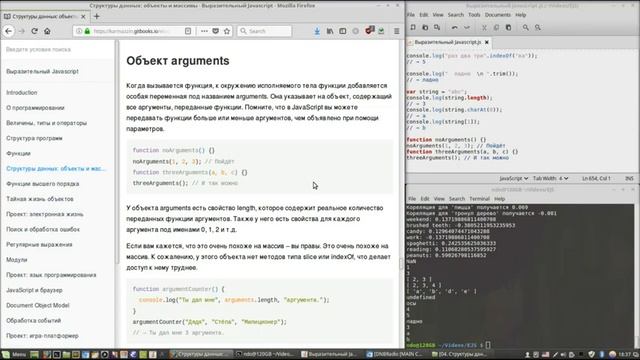Copy selection using editor toolbar icon
The image size is (640, 360).
(496, 27)
